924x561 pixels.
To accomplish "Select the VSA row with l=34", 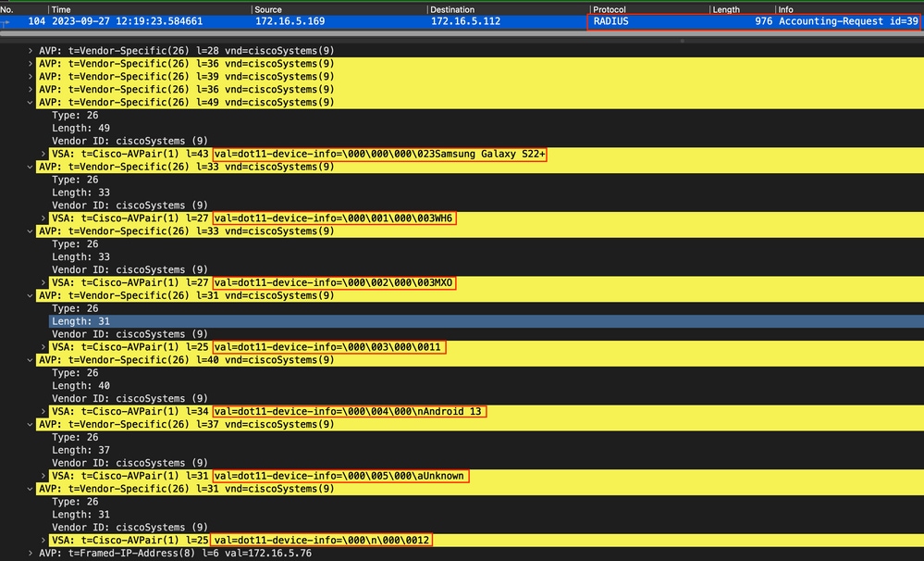I will point(487,411).
